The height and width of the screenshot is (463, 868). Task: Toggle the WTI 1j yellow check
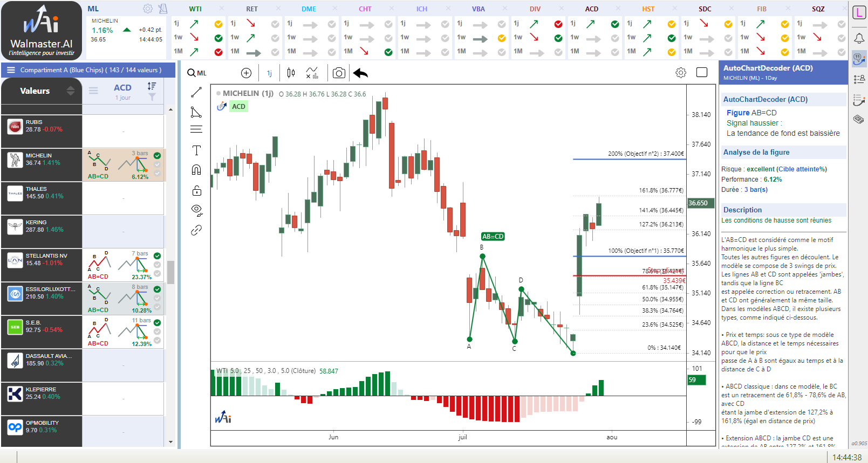[218, 24]
